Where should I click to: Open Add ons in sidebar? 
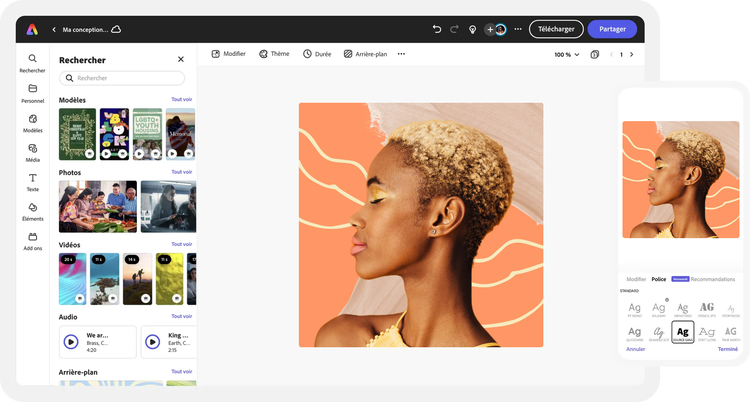(33, 241)
